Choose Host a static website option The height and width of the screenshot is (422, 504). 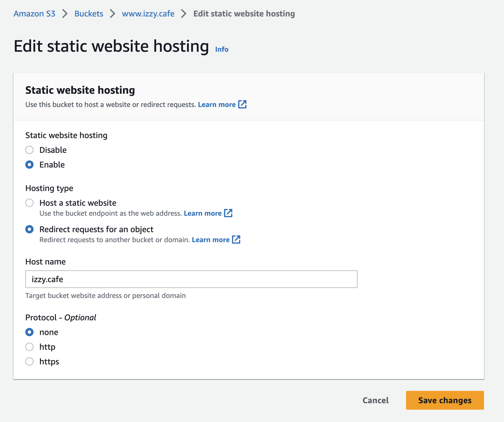pyautogui.click(x=29, y=203)
